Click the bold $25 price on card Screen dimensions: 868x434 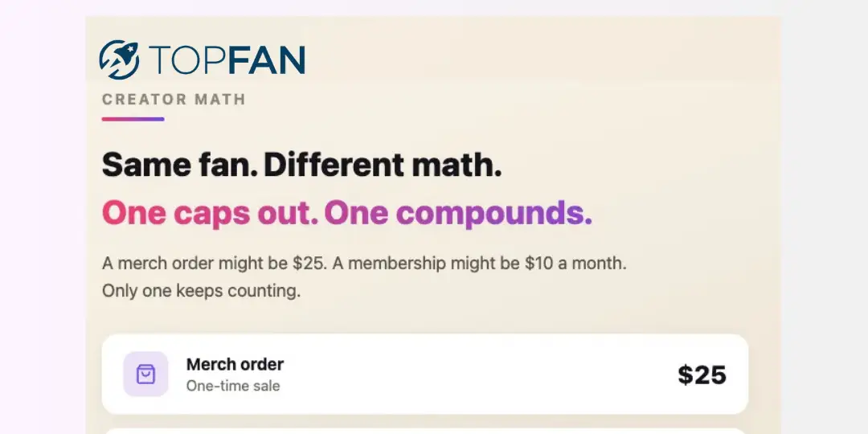[702, 375]
